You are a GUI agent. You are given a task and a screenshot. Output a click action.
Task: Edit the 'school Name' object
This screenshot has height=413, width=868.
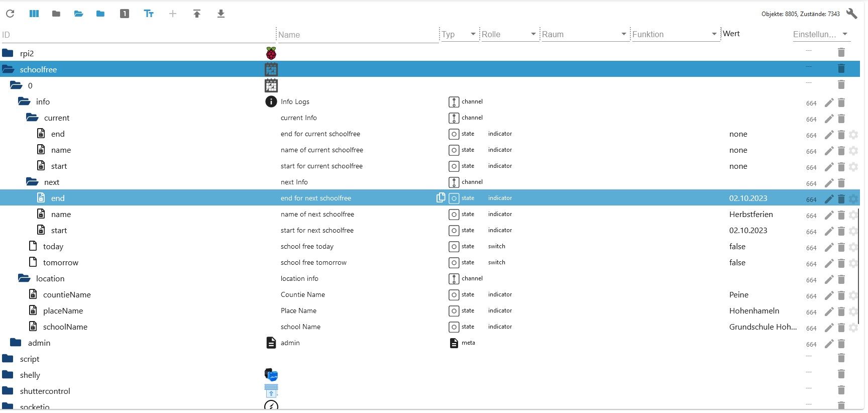tap(829, 328)
